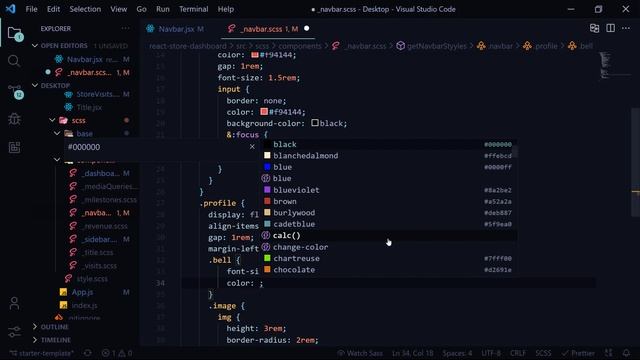Click the Watch Sass status bar button

click(x=360, y=353)
